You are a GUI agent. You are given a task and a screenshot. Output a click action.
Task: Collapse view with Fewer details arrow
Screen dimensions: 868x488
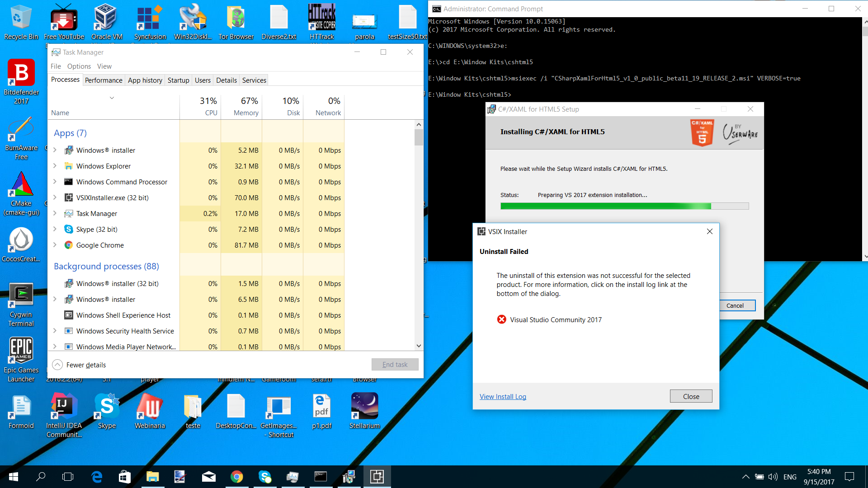[57, 365]
